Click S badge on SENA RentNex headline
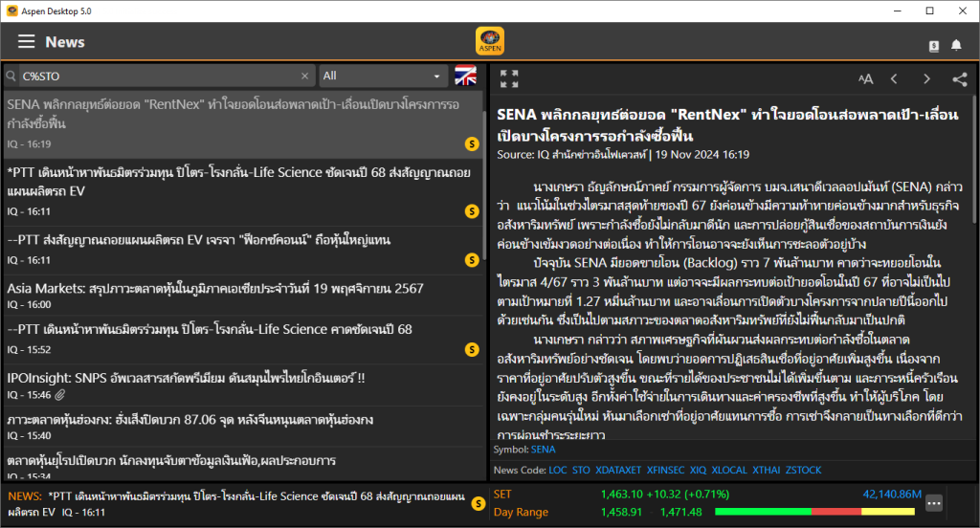Screen dimensions: 980x528 coord(472,144)
